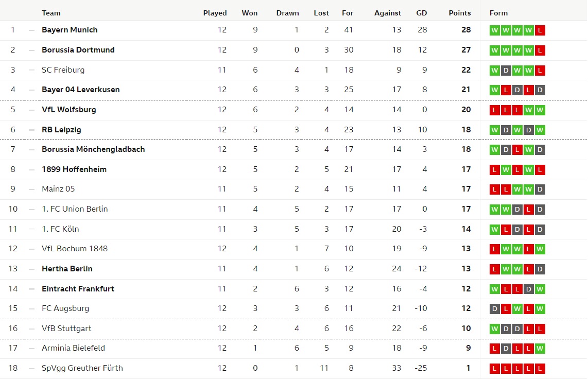Image resolution: width=588 pixels, height=380 pixels.
Task: Open the Hertha Berlin team link
Action: pos(67,269)
